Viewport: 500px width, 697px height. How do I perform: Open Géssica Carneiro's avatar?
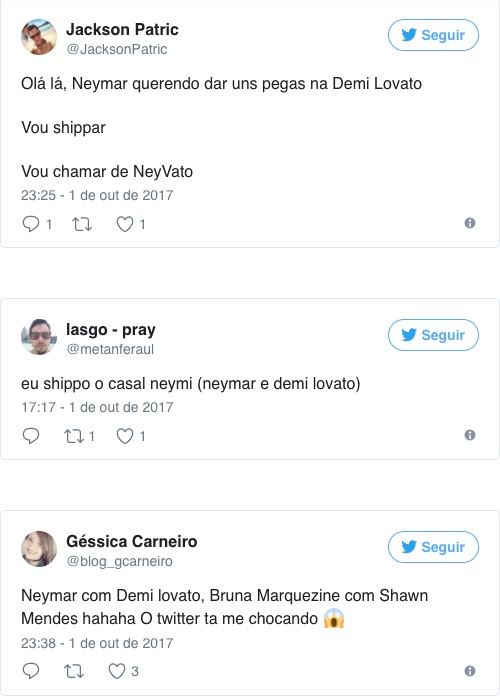click(39, 549)
